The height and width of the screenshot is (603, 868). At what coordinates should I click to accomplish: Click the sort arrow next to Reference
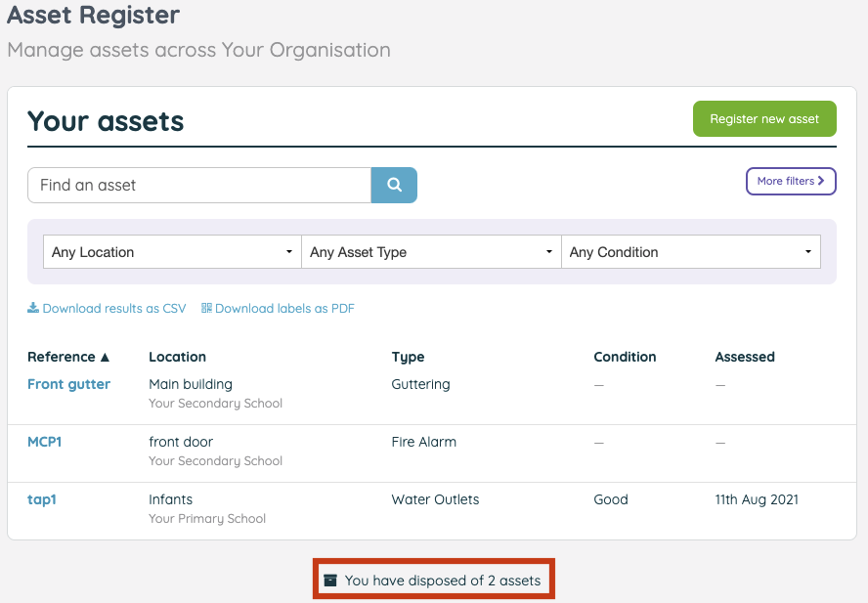[105, 357]
